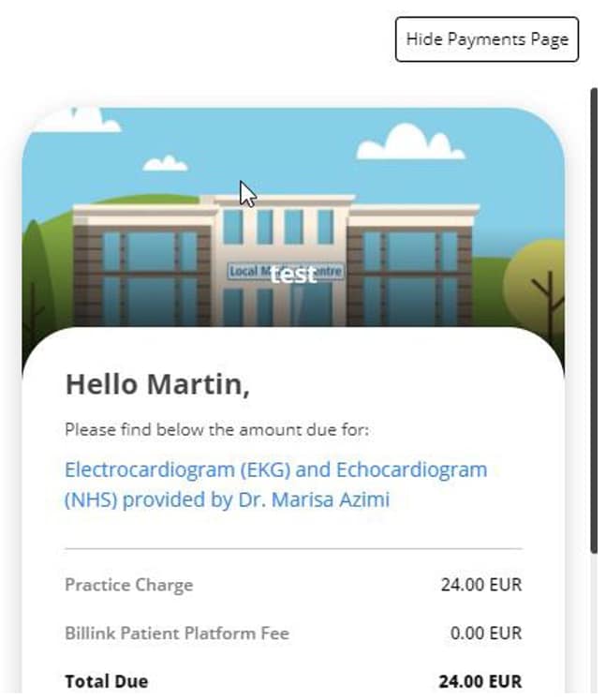Click the bold Total Due amount
This screenshot has width=606, height=700.
tap(480, 681)
